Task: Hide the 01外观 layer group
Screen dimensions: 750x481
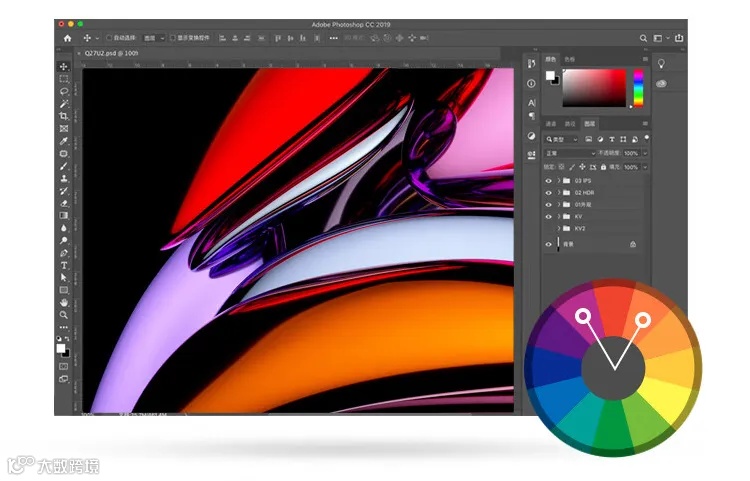Action: coord(549,205)
